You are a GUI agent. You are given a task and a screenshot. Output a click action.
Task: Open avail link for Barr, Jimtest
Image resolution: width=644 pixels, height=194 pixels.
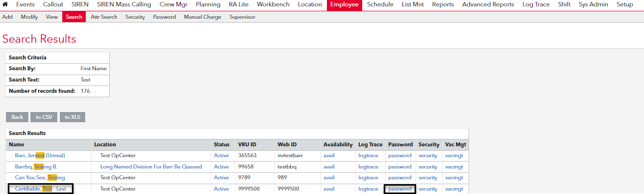click(x=329, y=155)
